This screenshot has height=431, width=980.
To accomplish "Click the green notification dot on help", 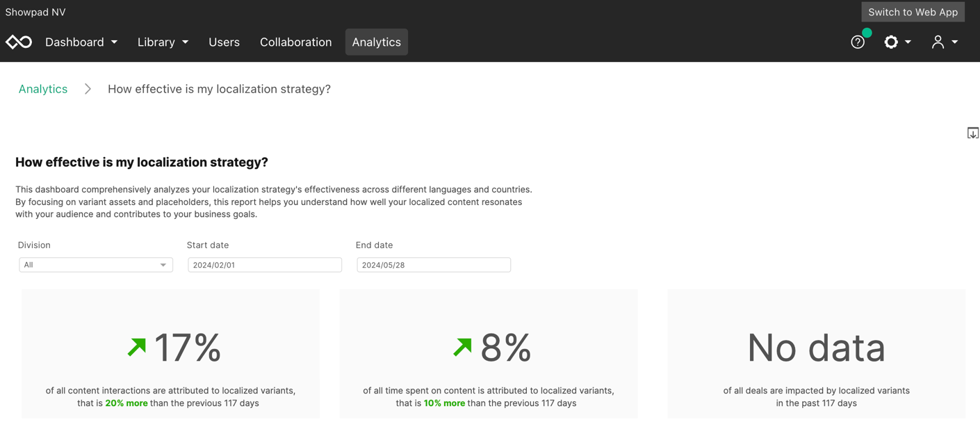I will (867, 33).
